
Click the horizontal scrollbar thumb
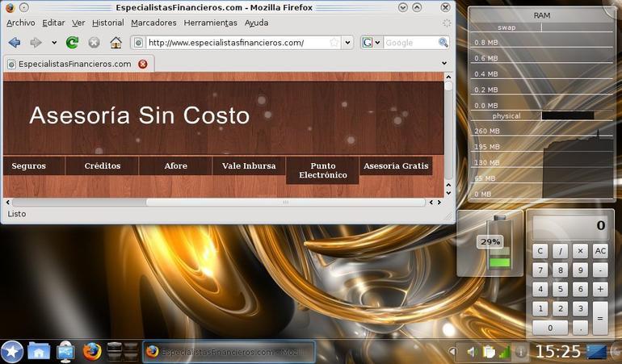[286, 203]
